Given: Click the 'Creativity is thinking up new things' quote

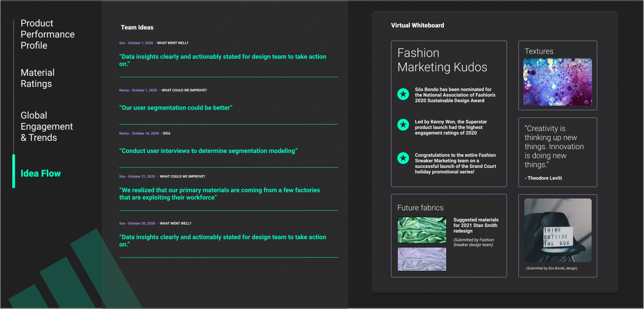Looking at the screenshot, I should pos(554,146).
